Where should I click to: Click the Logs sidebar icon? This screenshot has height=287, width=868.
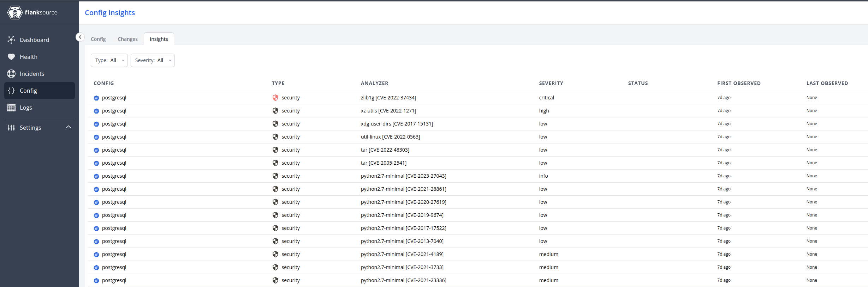[x=11, y=108]
